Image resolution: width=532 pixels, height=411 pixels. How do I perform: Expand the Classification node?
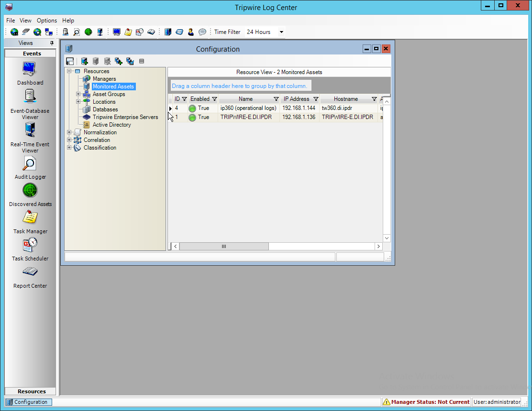point(69,148)
